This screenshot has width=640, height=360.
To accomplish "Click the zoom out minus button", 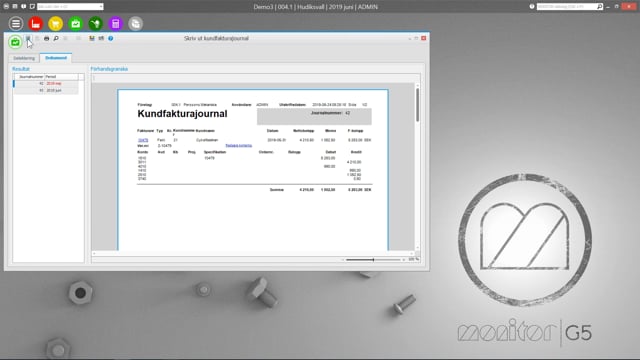I will tap(342, 260).
